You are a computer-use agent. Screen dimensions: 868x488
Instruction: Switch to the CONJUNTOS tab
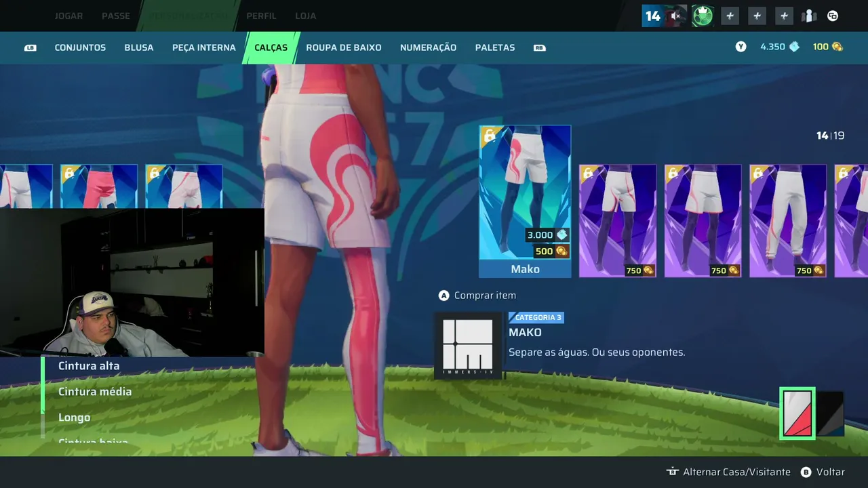coord(80,47)
